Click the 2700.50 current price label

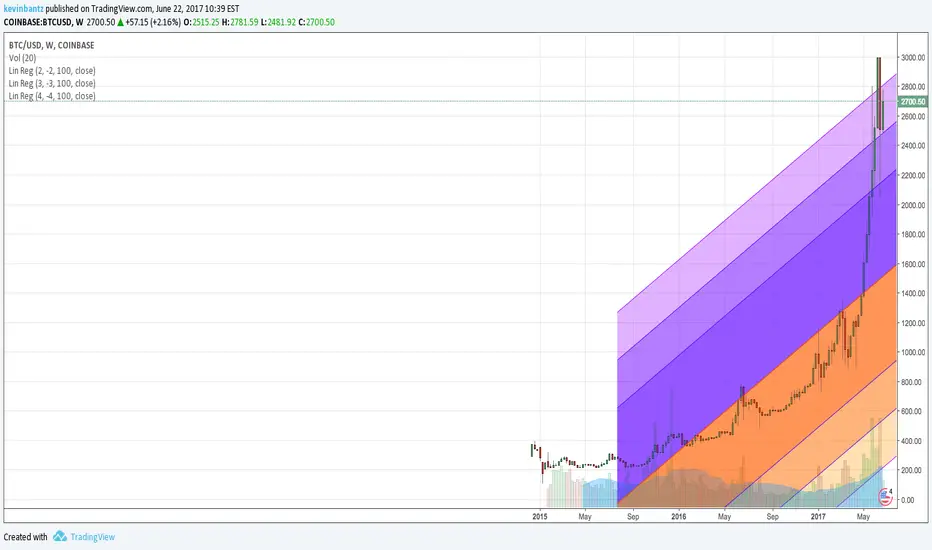coord(913,102)
